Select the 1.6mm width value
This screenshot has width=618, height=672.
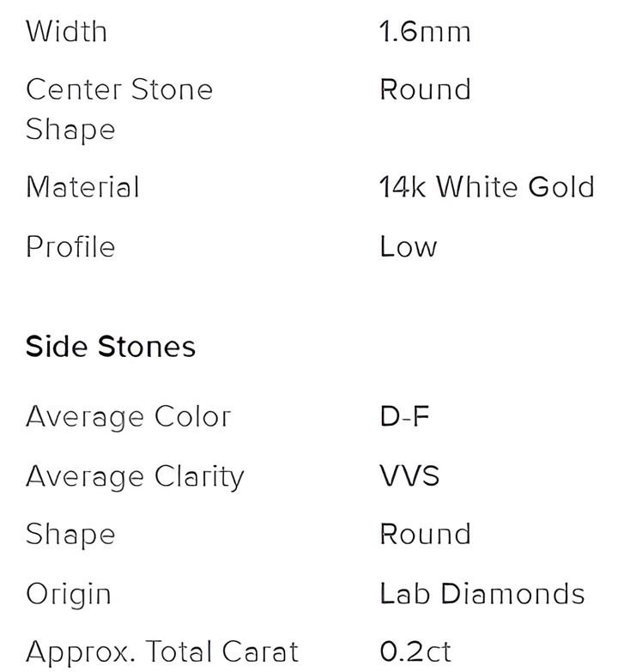click(425, 32)
